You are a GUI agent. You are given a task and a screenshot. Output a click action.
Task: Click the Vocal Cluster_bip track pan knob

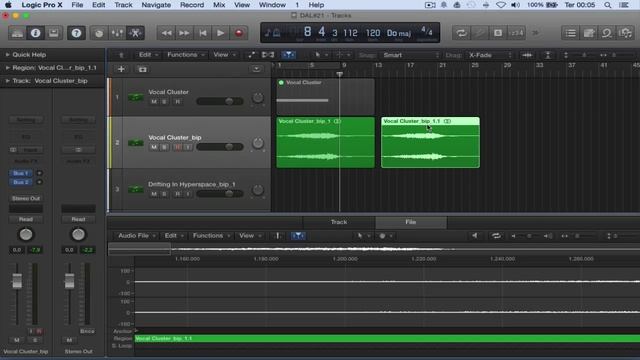tap(258, 143)
